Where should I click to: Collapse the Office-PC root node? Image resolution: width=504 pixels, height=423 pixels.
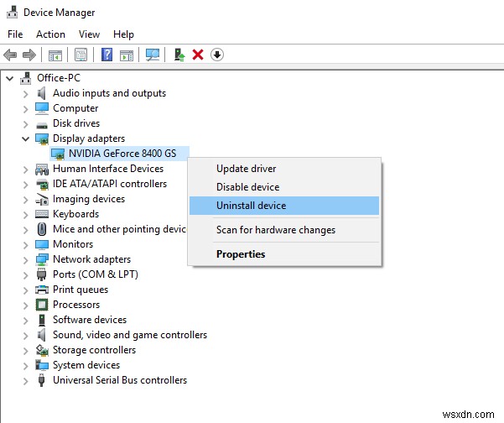click(9, 78)
